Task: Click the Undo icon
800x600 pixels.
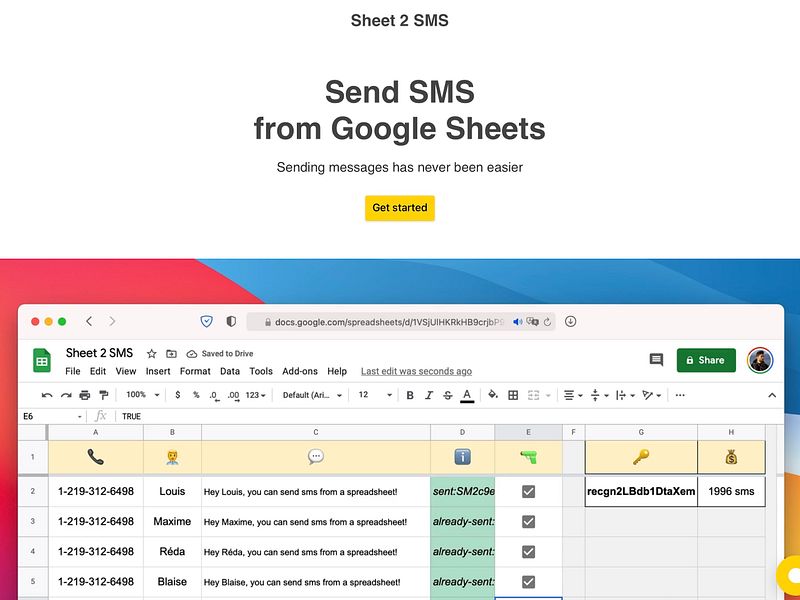Action: [47, 395]
